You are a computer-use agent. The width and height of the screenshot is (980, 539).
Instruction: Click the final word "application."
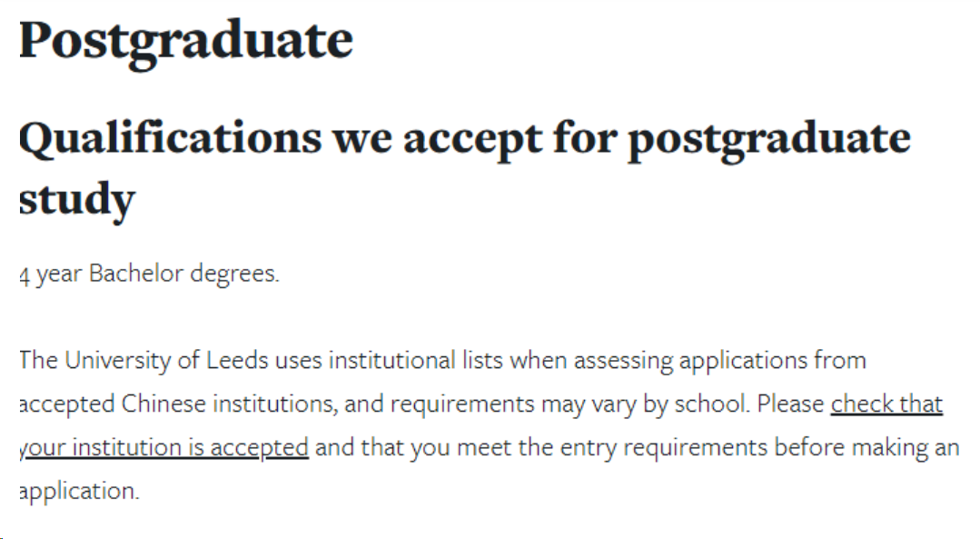(79, 491)
